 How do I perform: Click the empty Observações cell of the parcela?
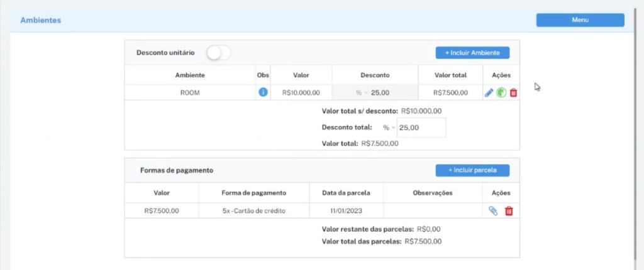[x=432, y=211]
